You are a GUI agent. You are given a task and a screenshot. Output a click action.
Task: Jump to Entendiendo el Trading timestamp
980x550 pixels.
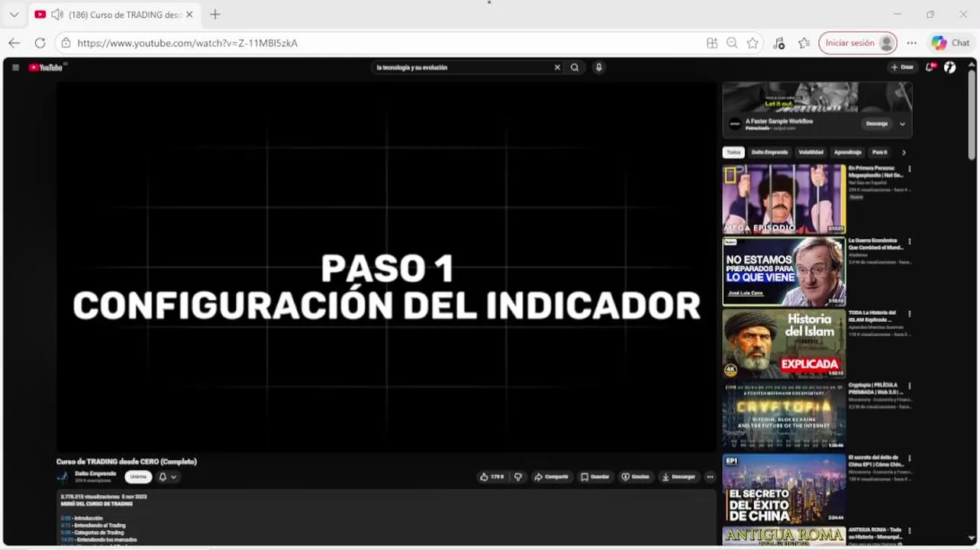pyautogui.click(x=65, y=526)
